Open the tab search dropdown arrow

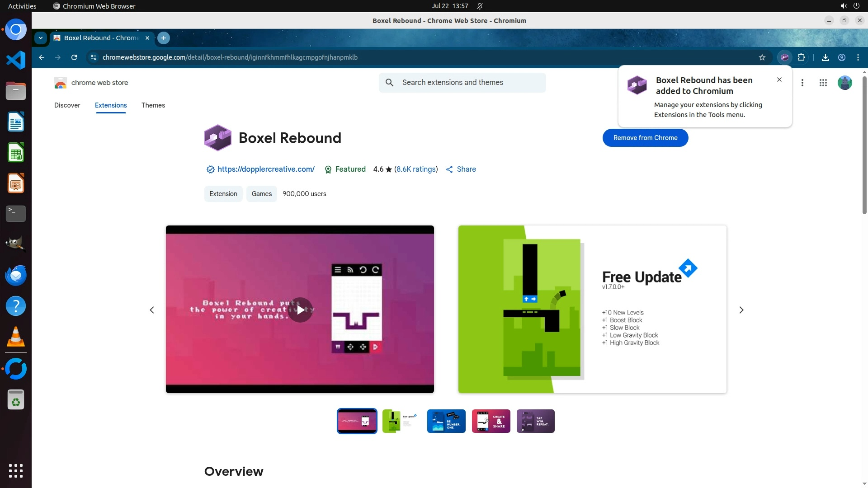41,38
